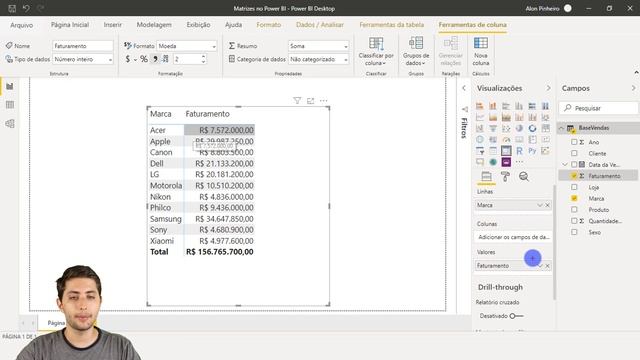
Task: Switch to Modelagem tab
Action: click(154, 25)
